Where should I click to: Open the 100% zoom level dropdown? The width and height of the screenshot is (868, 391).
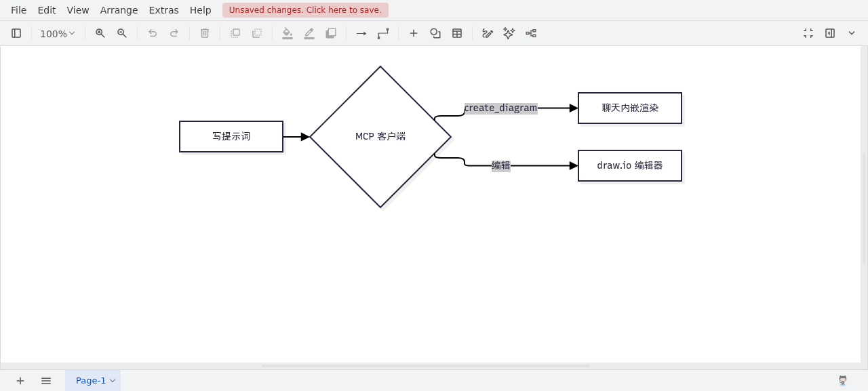click(x=58, y=33)
